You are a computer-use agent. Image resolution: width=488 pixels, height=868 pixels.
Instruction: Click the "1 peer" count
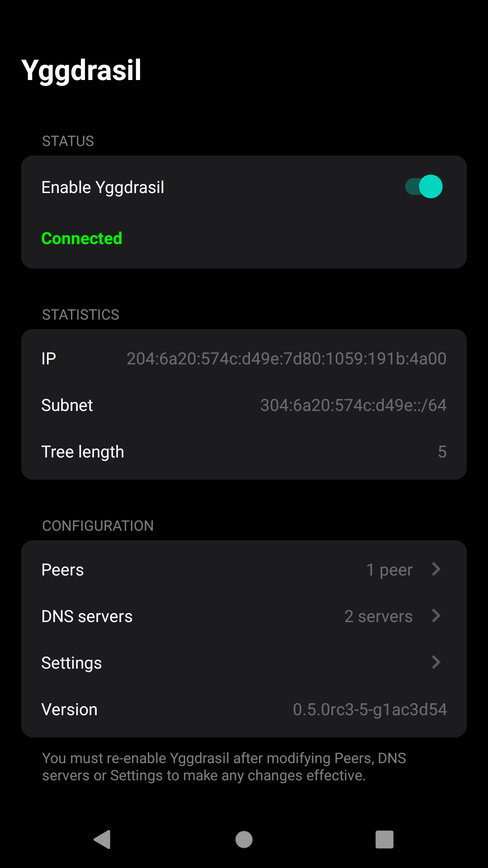[389, 570]
